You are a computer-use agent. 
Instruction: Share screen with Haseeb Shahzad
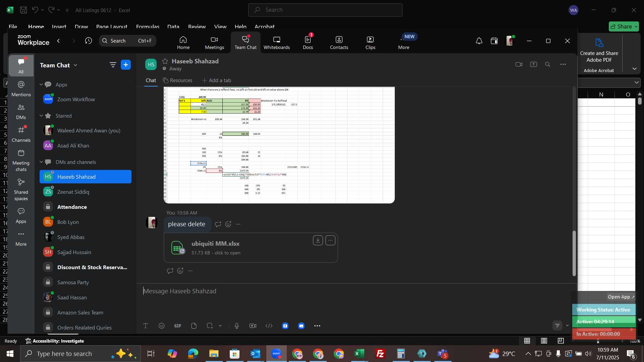pyautogui.click(x=533, y=64)
